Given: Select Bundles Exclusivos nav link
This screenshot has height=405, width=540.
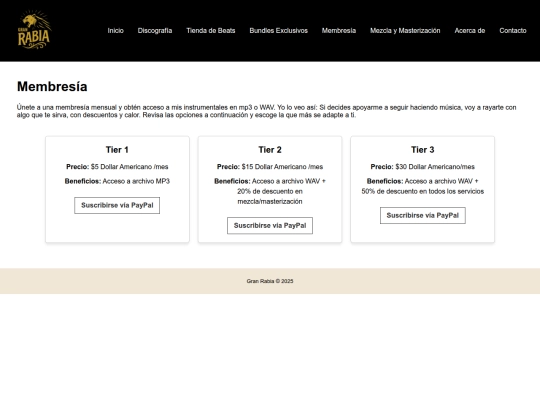Looking at the screenshot, I should click(279, 31).
